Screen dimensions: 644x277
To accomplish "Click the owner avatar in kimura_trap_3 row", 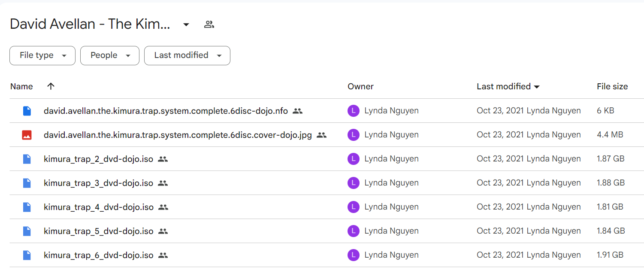I will (353, 183).
